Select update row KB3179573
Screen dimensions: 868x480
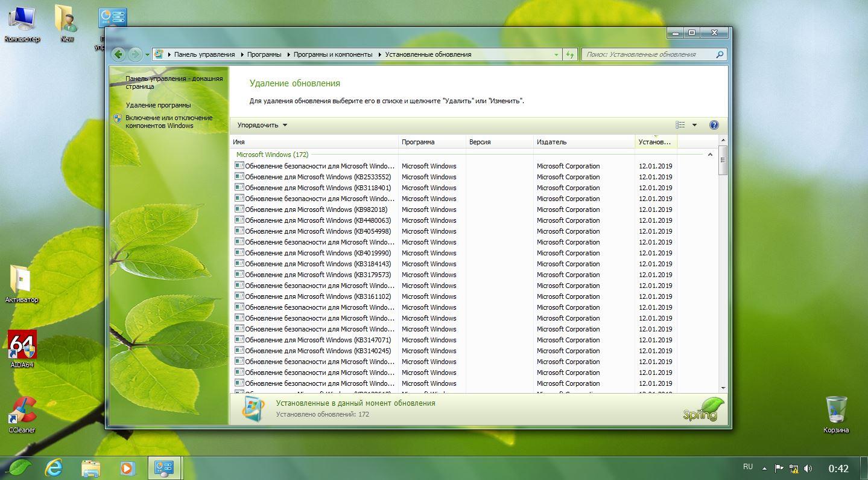pos(454,275)
